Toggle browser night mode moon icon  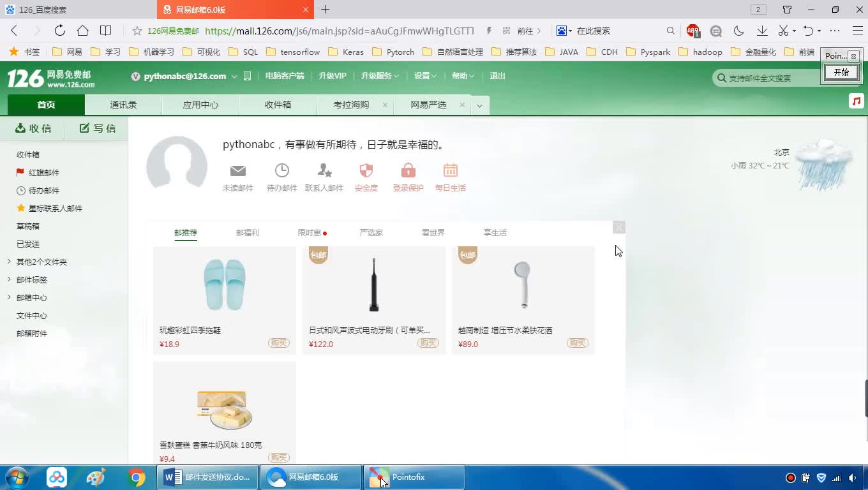739,31
